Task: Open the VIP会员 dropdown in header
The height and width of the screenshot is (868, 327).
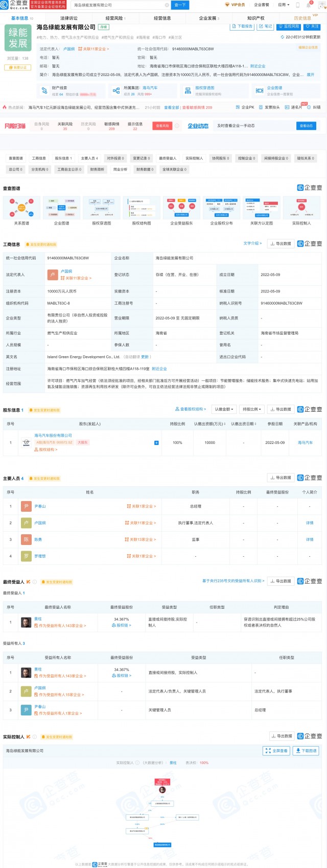Action: (235, 5)
